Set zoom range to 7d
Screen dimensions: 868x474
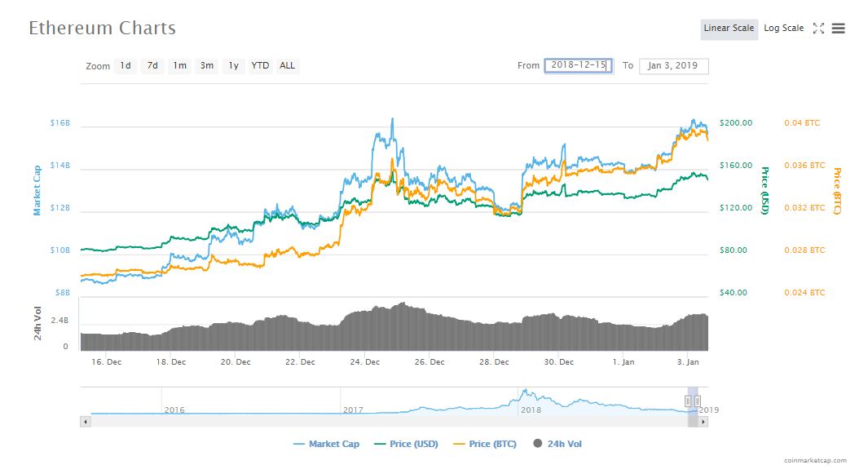pyautogui.click(x=152, y=66)
